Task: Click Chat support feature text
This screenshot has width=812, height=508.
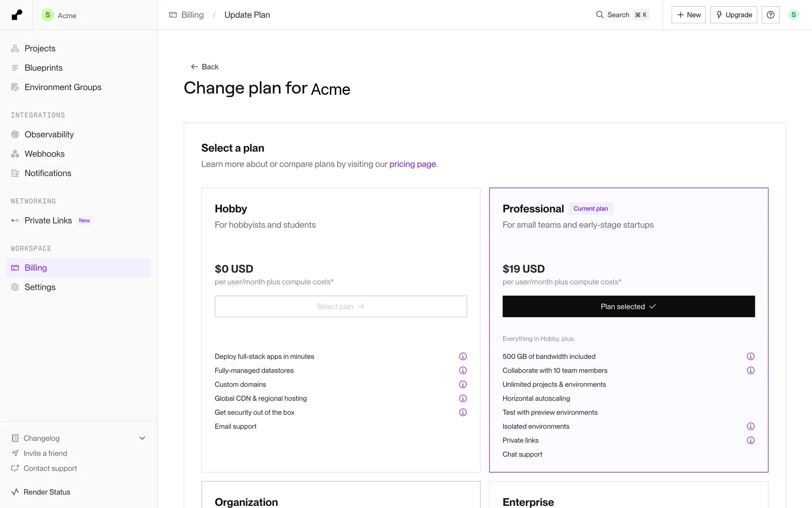Action: coord(522,454)
